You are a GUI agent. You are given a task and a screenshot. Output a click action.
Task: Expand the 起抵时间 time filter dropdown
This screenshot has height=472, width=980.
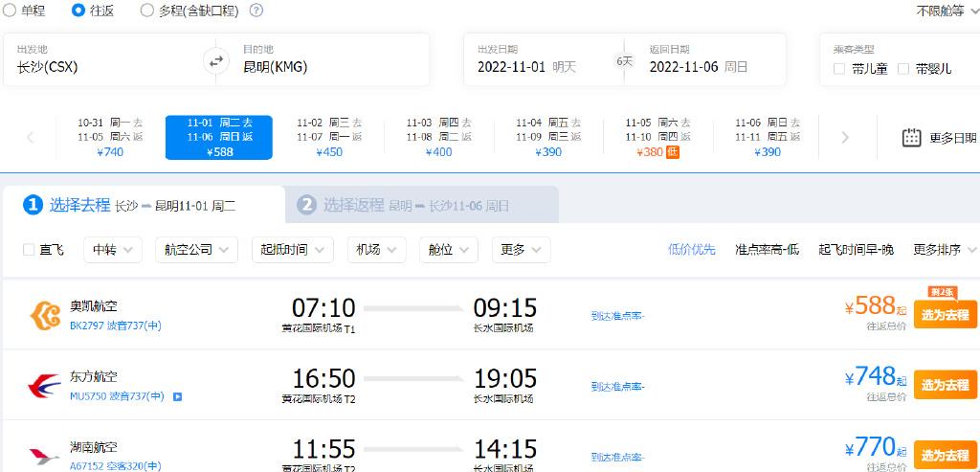293,250
